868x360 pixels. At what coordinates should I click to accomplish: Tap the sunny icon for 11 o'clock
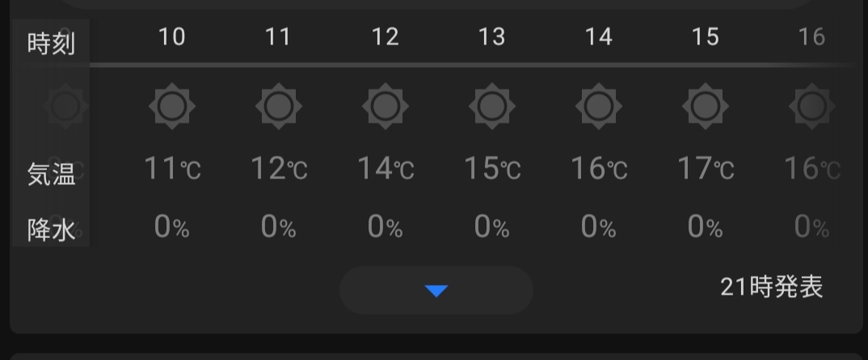coord(279,106)
